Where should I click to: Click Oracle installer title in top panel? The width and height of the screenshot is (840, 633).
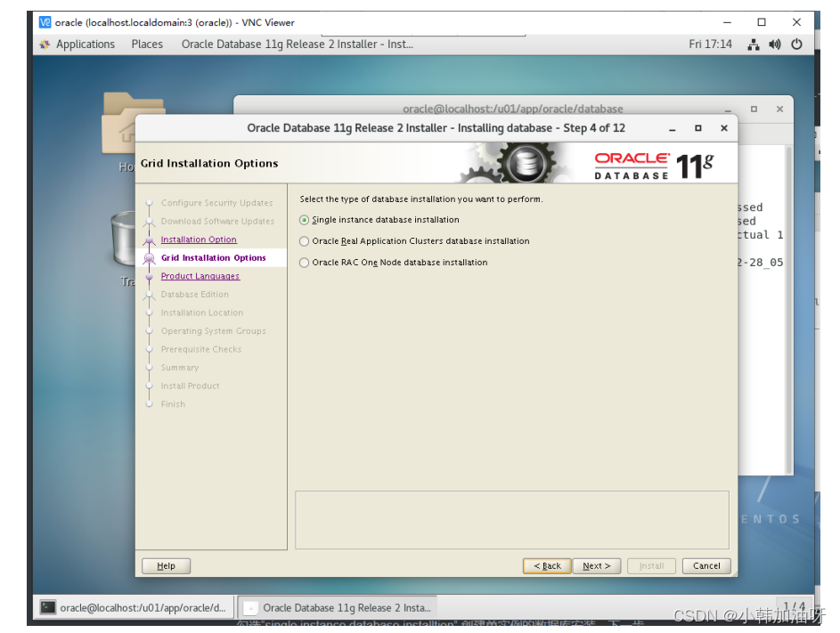point(298,45)
